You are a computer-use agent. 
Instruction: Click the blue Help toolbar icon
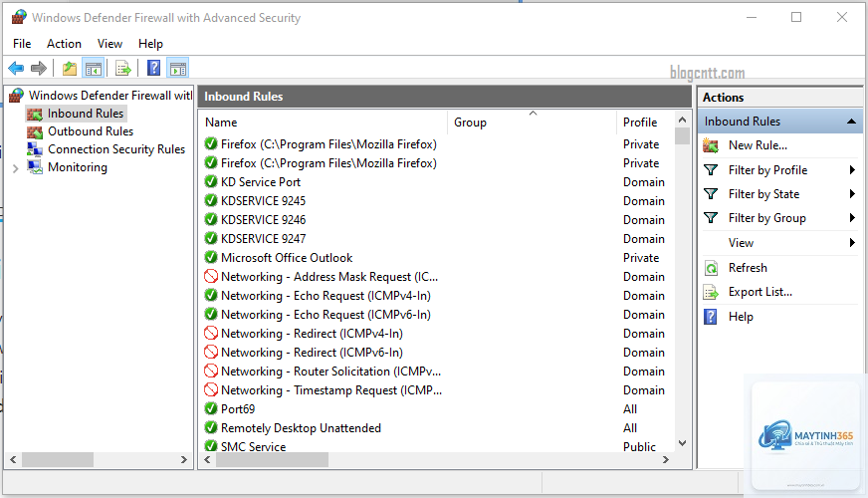[153, 68]
